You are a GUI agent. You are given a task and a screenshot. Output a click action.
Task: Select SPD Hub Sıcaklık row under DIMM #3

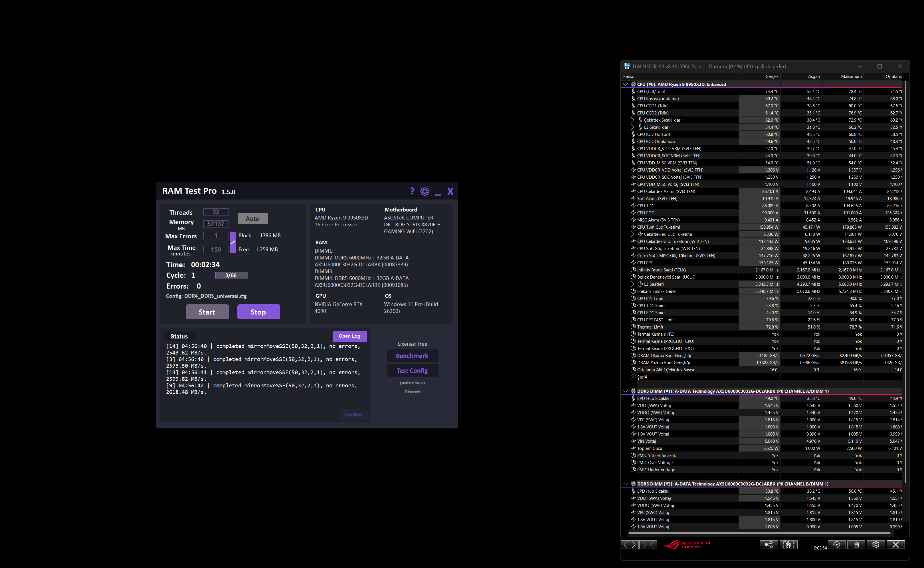761,491
